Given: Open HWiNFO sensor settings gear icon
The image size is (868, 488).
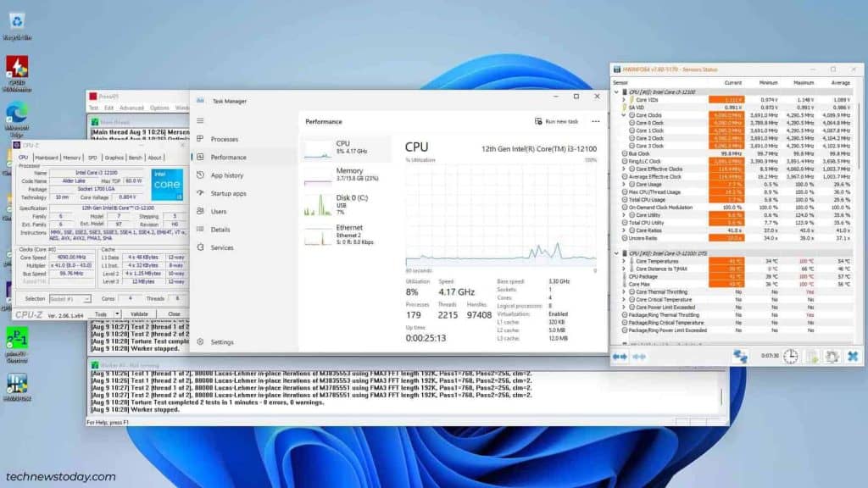Looking at the screenshot, I should (832, 357).
